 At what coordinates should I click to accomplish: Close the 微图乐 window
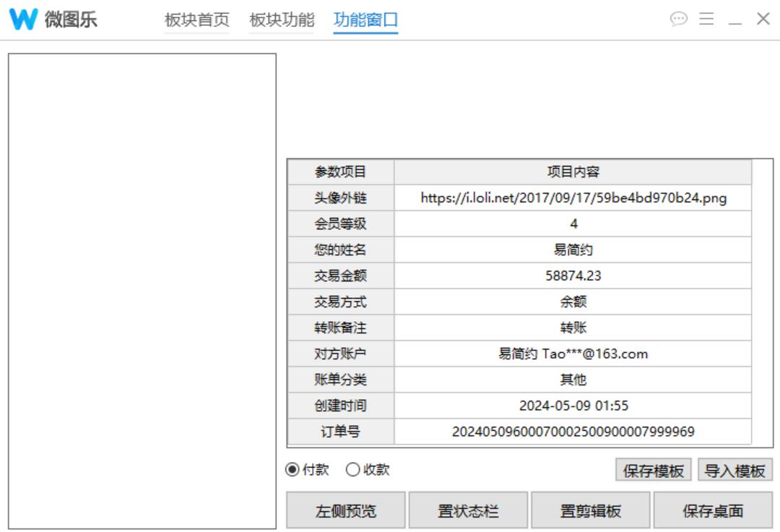(x=763, y=19)
